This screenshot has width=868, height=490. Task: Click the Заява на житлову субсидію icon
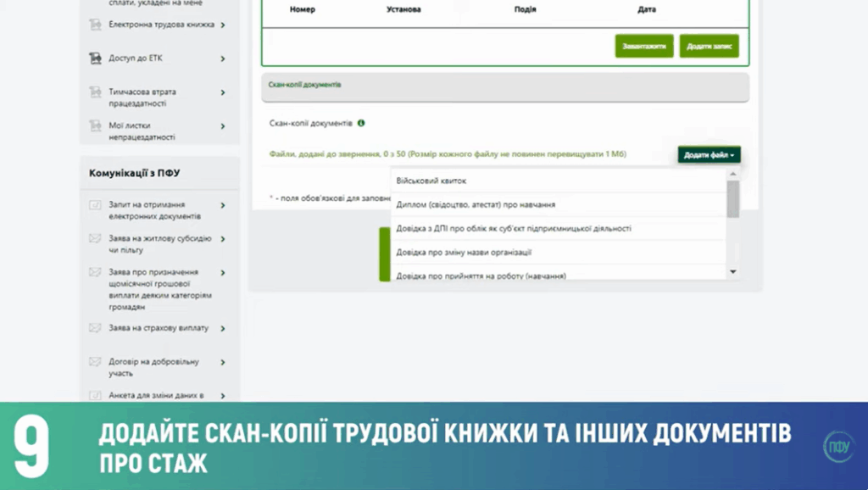tap(95, 239)
